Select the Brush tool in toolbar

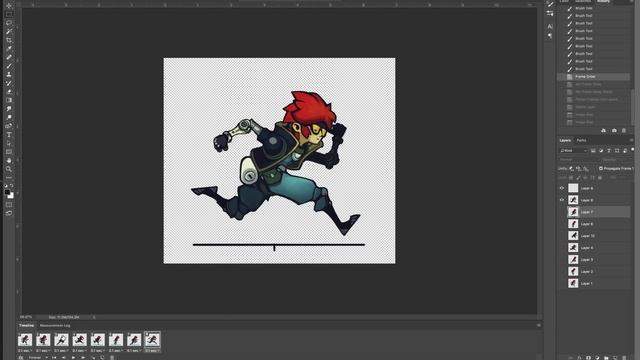(9, 66)
